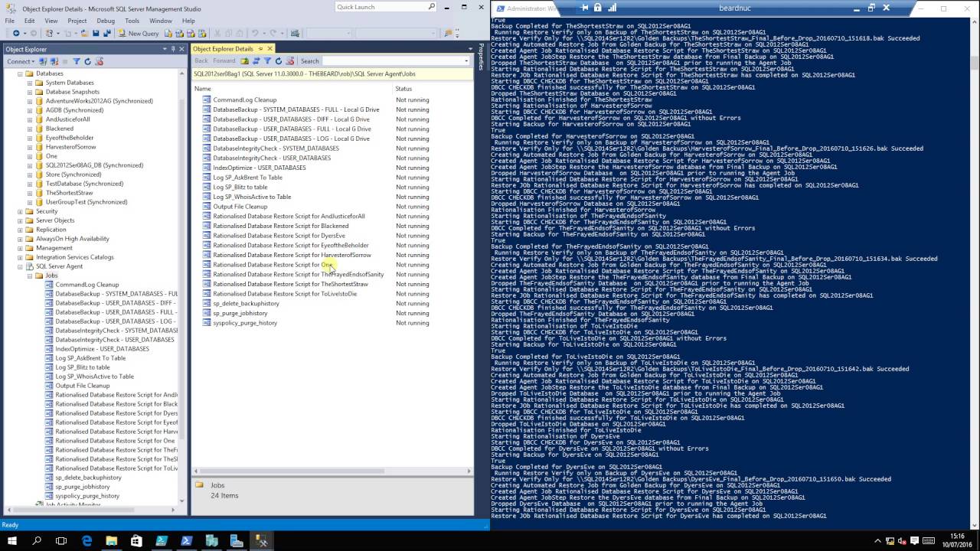The height and width of the screenshot is (551, 980).
Task: Click the Open File icon in main toolbar
Action: point(83,34)
